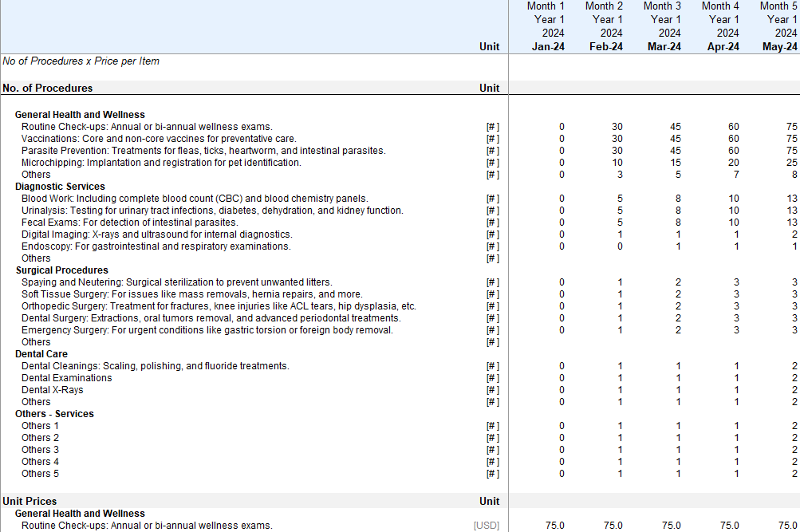Select the 'No. of Procedures' section header cell
Screen dimensions: 800x532
click(48, 89)
